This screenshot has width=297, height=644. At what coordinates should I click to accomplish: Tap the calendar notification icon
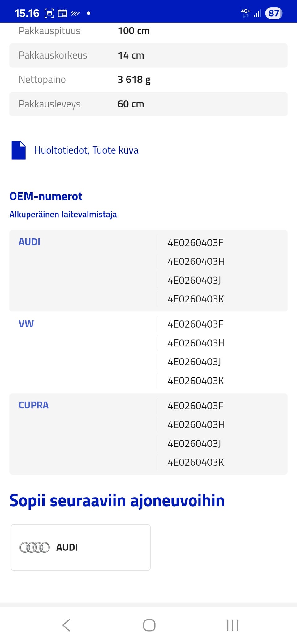click(62, 13)
